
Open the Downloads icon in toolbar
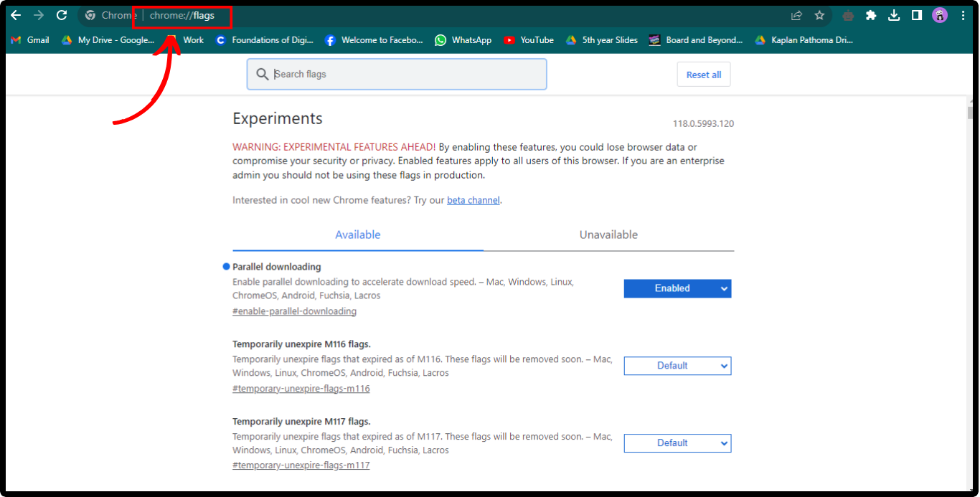click(x=894, y=15)
